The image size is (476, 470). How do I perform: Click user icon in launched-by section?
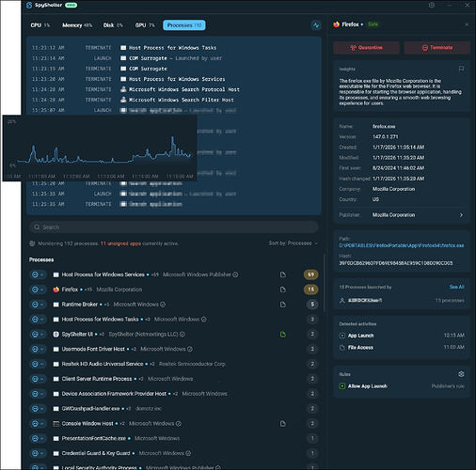click(342, 301)
